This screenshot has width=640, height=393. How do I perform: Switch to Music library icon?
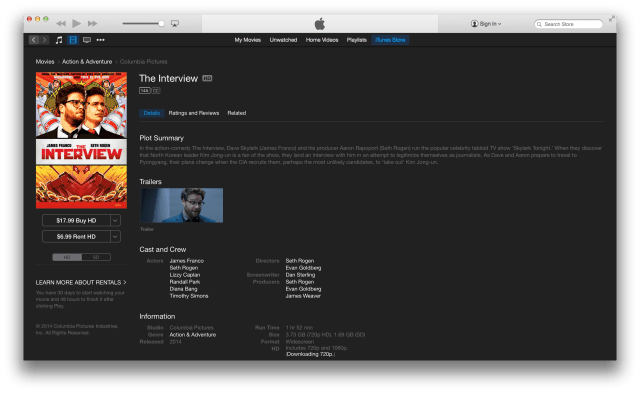point(59,40)
